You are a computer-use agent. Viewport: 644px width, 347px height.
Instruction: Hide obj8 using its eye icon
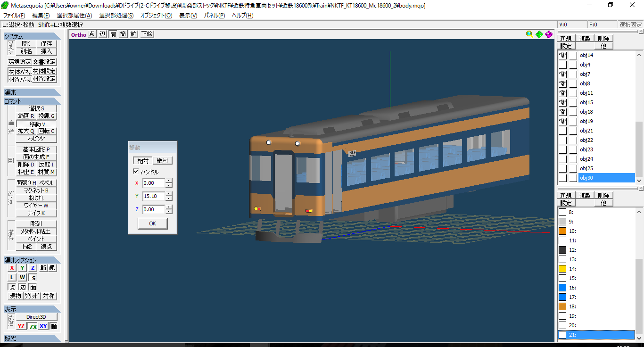tap(562, 83)
